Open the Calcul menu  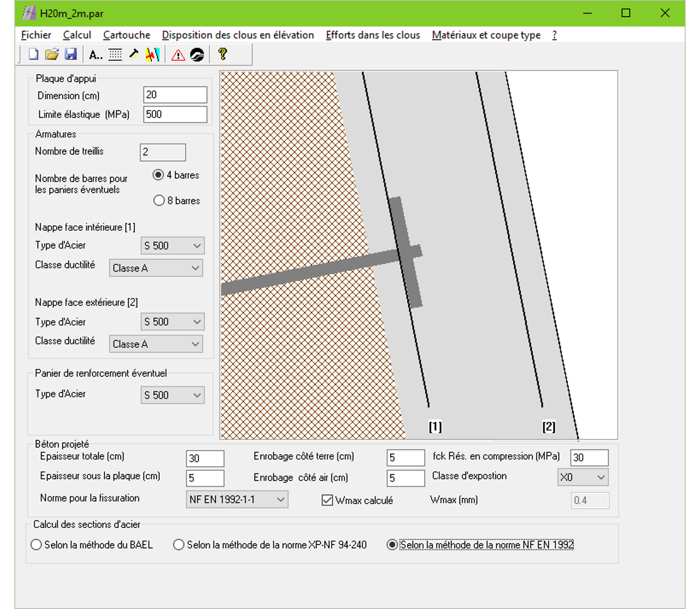(x=77, y=35)
